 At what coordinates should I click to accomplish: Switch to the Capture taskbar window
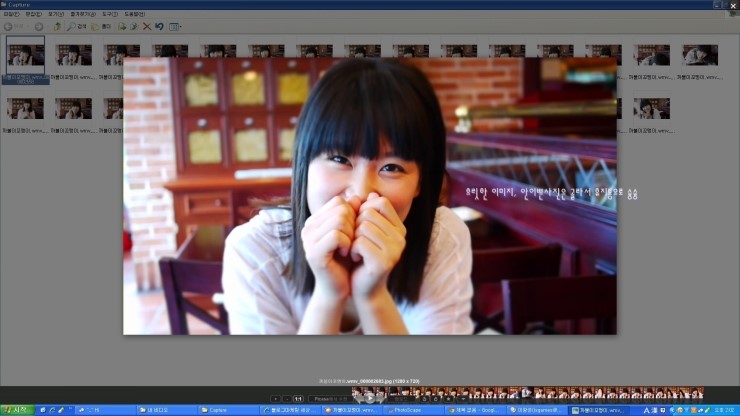pyautogui.click(x=228, y=410)
